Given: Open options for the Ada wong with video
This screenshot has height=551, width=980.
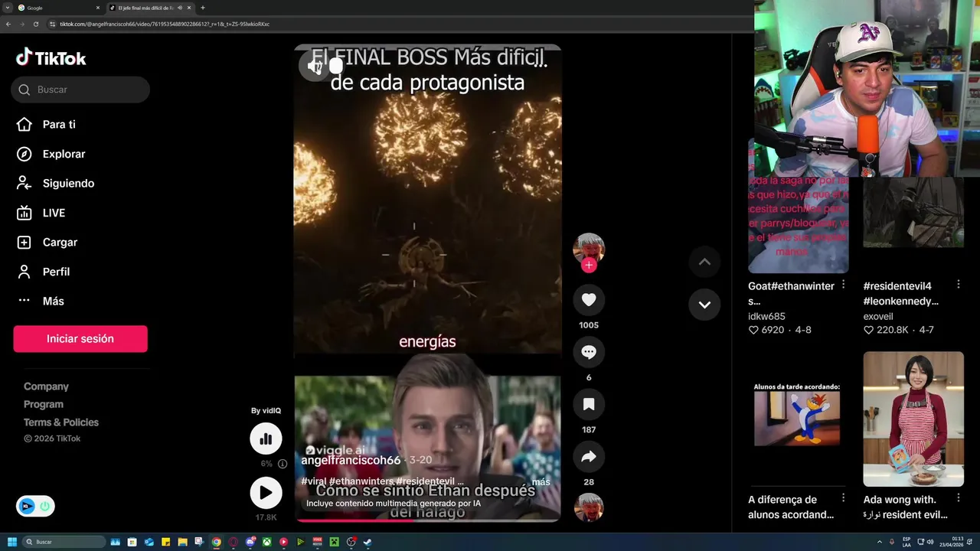Looking at the screenshot, I should (958, 498).
